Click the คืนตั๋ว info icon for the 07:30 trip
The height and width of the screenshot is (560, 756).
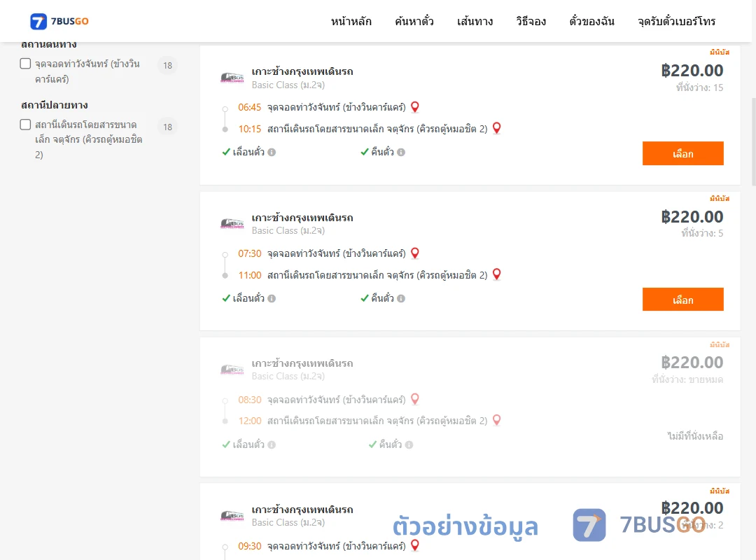tap(401, 299)
